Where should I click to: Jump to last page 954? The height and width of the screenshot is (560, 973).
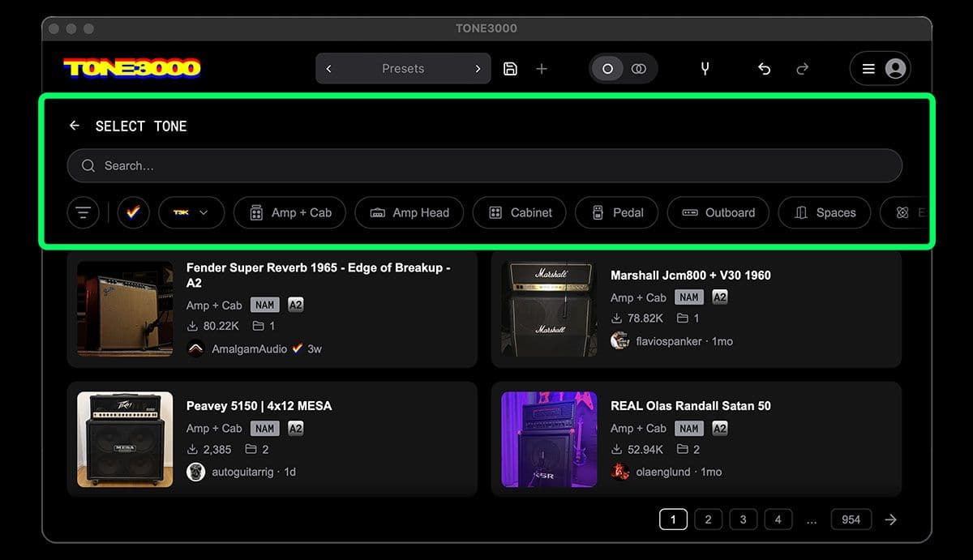[851, 519]
